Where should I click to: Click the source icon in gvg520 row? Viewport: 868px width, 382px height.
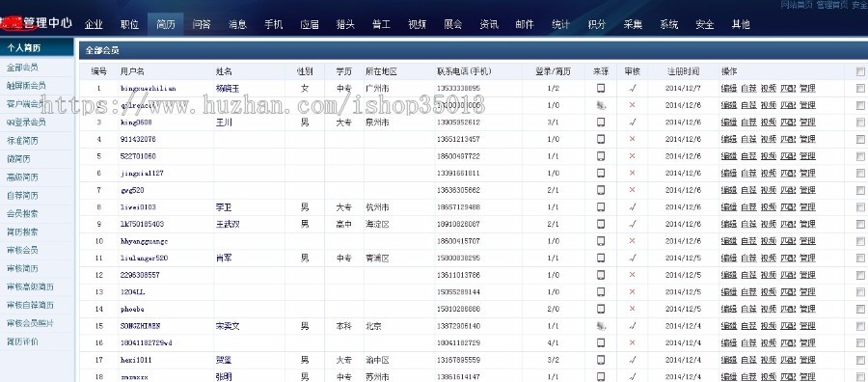coord(601,190)
